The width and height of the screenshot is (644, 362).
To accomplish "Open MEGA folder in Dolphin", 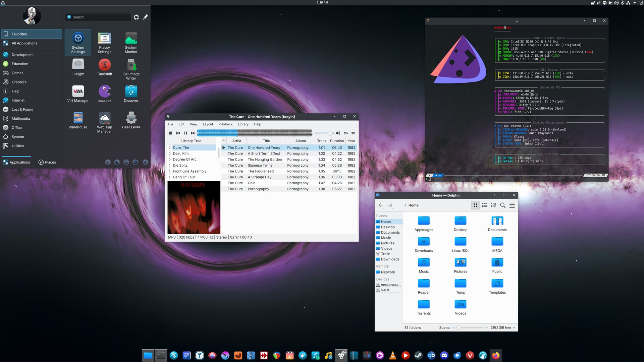I will tap(497, 245).
